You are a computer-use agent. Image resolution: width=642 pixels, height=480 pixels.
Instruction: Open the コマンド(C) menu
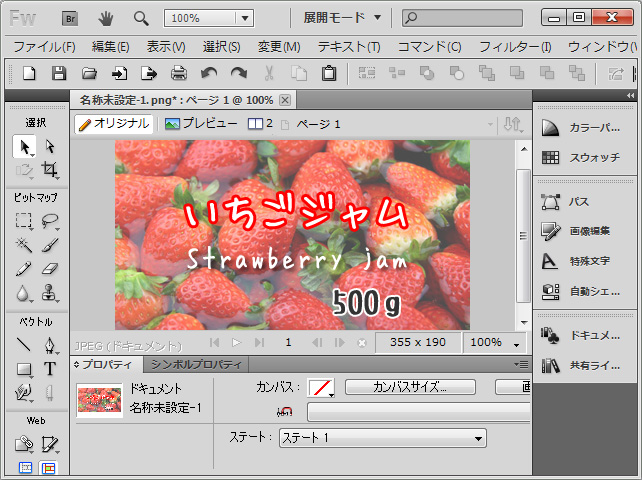[x=430, y=47]
